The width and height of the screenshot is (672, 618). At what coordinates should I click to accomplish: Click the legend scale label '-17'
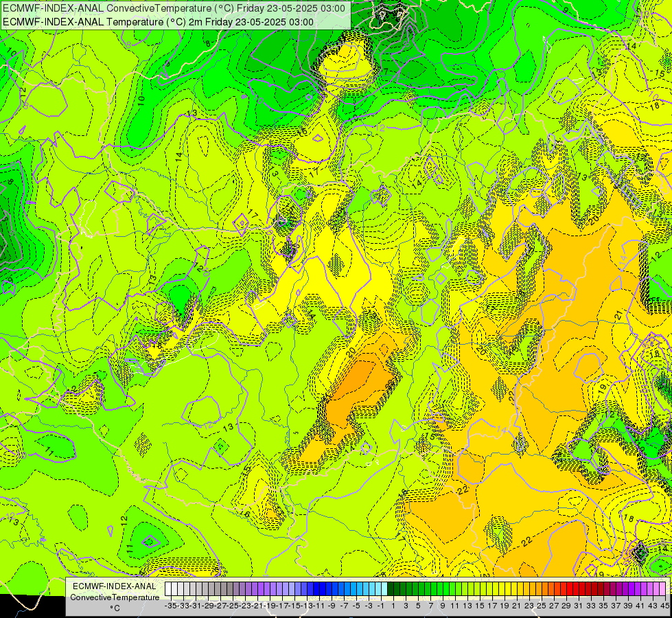[x=283, y=606]
